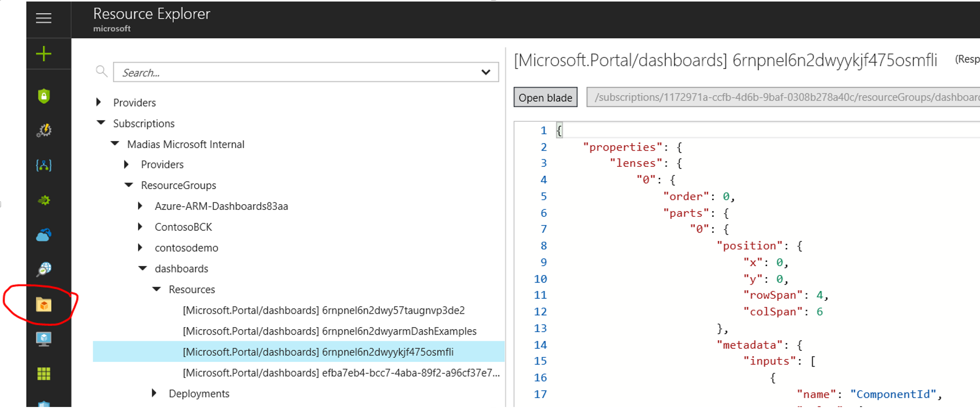980x408 pixels.
Task: Click the "position" key on line 8
Action: point(750,246)
